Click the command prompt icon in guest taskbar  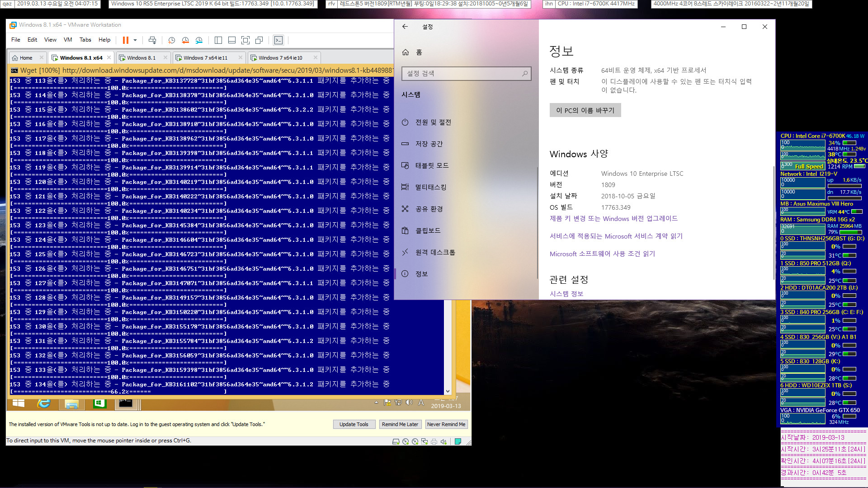coord(126,403)
